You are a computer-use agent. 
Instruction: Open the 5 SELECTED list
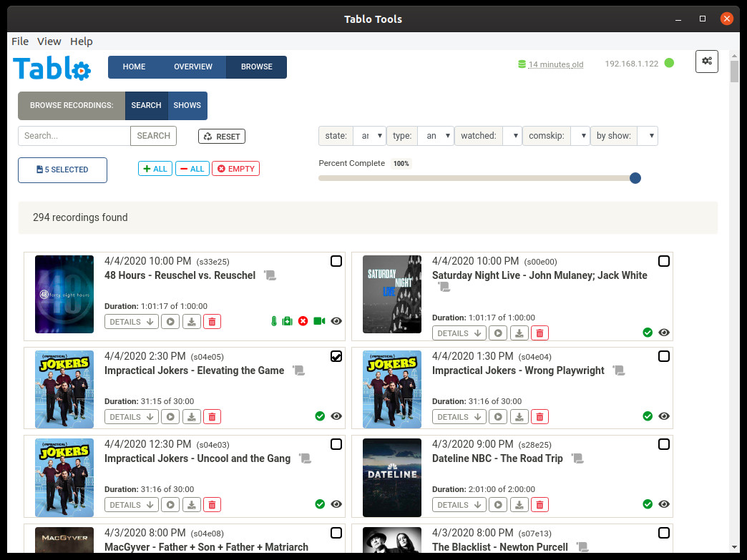(62, 170)
